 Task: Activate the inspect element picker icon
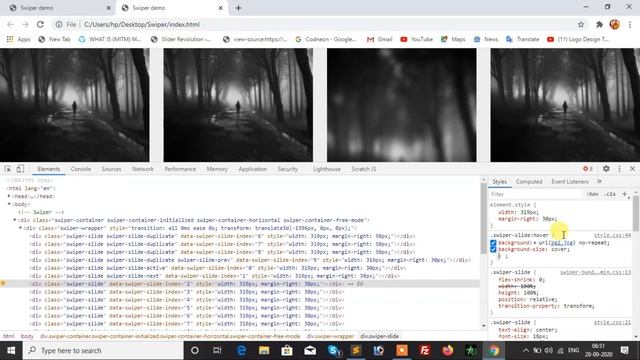[x=8, y=169]
